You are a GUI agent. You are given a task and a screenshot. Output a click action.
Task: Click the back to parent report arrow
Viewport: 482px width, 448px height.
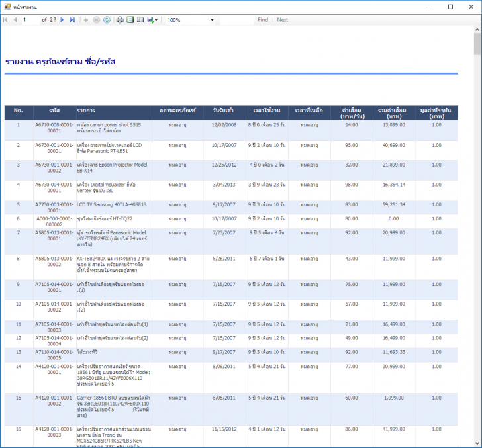[x=86, y=20]
